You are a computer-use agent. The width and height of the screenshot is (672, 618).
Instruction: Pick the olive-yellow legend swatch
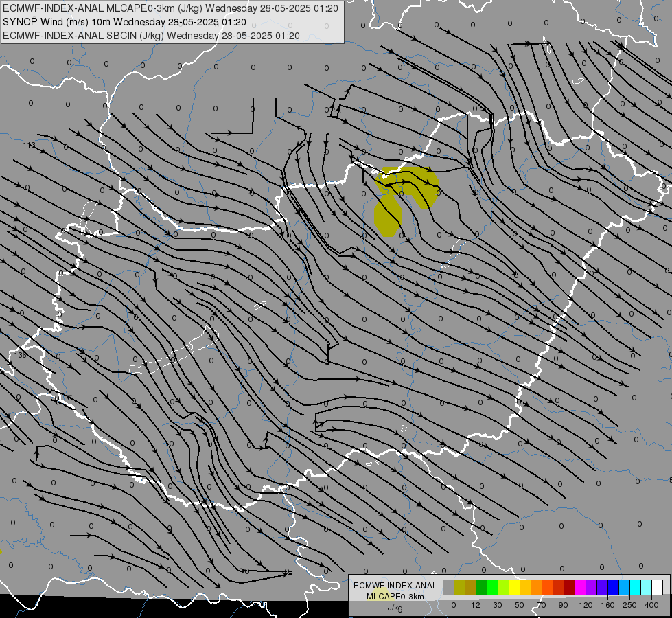(459, 587)
